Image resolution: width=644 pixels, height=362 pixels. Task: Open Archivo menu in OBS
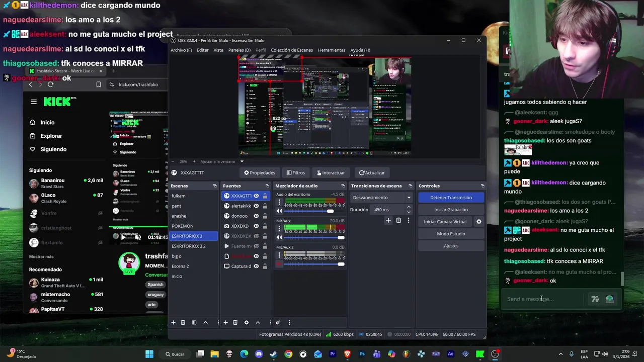(x=181, y=50)
